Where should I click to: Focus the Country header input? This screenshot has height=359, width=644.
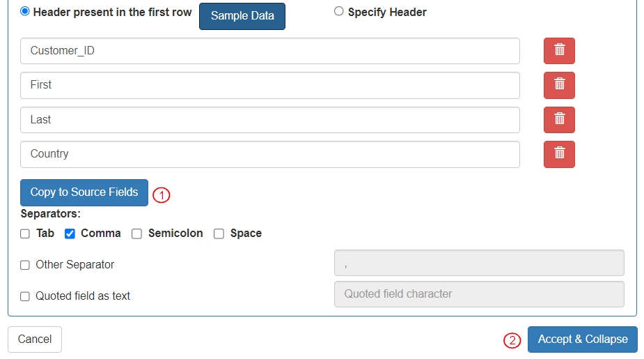click(269, 154)
